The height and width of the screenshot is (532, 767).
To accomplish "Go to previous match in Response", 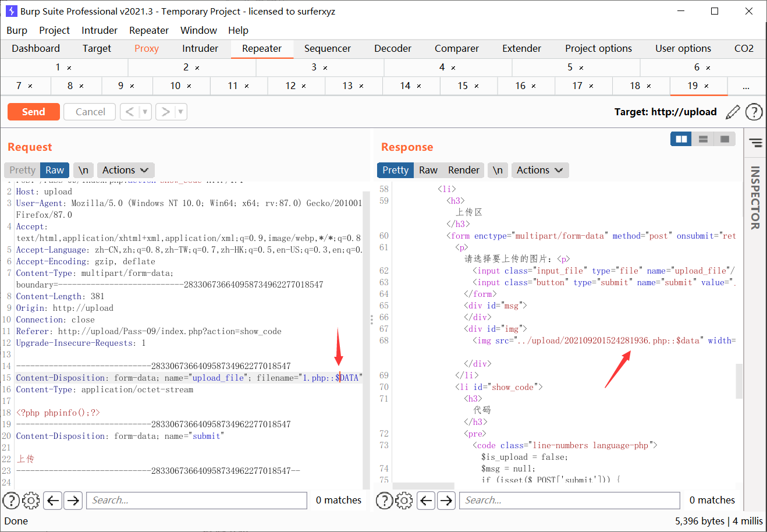I will [427, 500].
